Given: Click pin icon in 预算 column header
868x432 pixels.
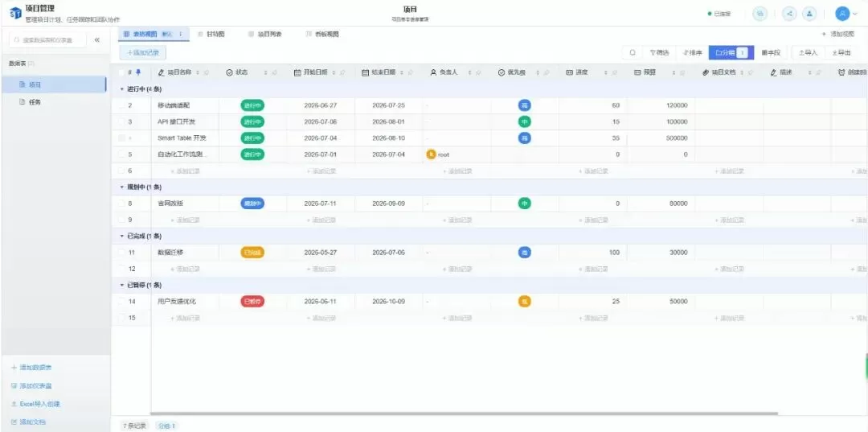Looking at the screenshot, I should pyautogui.click(x=683, y=72).
